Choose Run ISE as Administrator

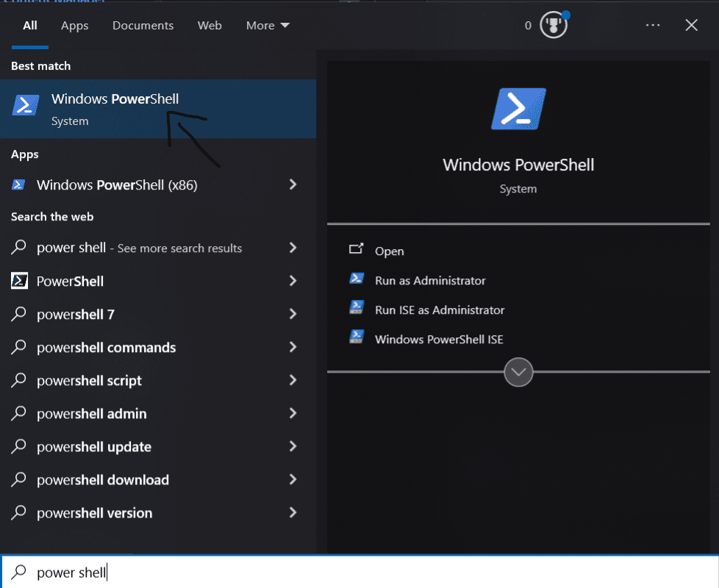coord(440,310)
